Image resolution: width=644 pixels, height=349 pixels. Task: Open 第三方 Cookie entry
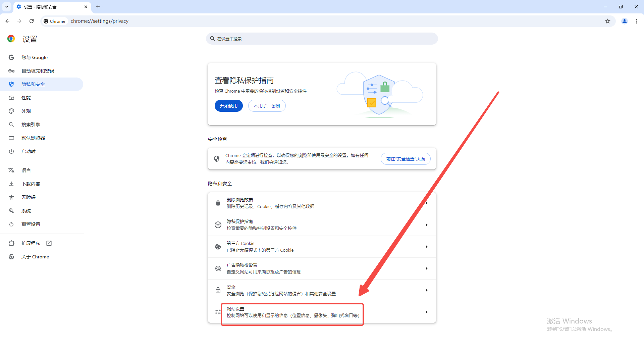(x=322, y=247)
